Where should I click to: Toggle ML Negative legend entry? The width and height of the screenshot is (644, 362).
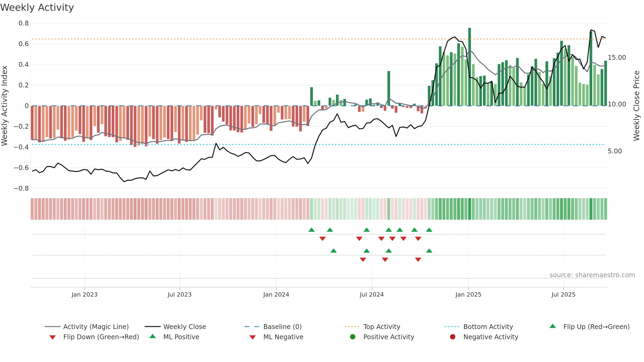coord(276,337)
